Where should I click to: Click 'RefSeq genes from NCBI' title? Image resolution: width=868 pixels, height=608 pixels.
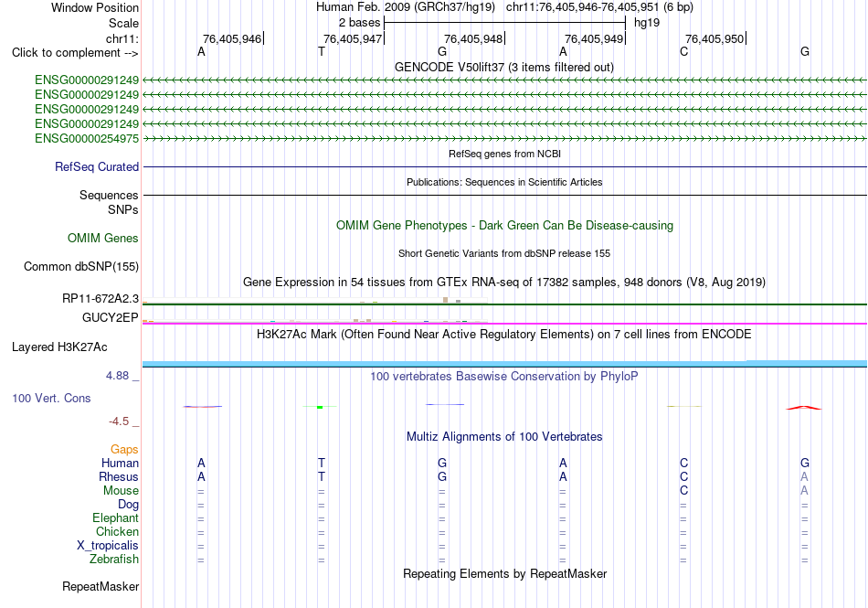coord(504,154)
